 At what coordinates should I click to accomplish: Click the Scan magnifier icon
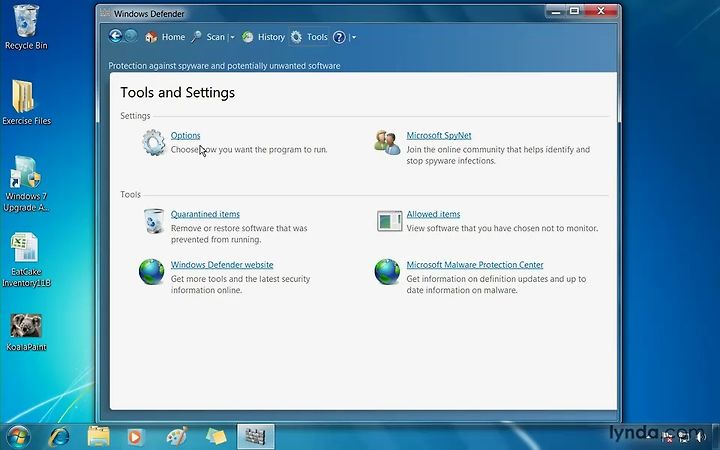197,37
